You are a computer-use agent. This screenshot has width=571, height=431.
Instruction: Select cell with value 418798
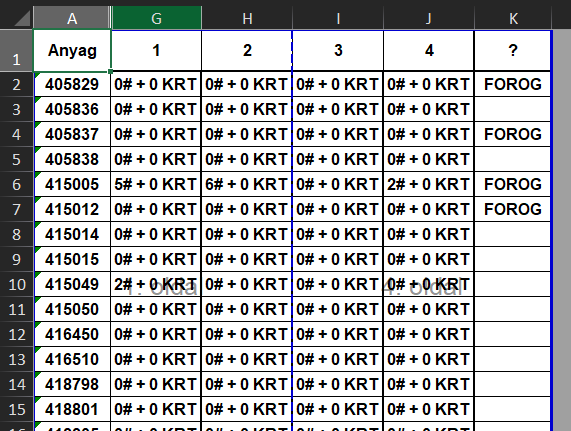(x=72, y=384)
